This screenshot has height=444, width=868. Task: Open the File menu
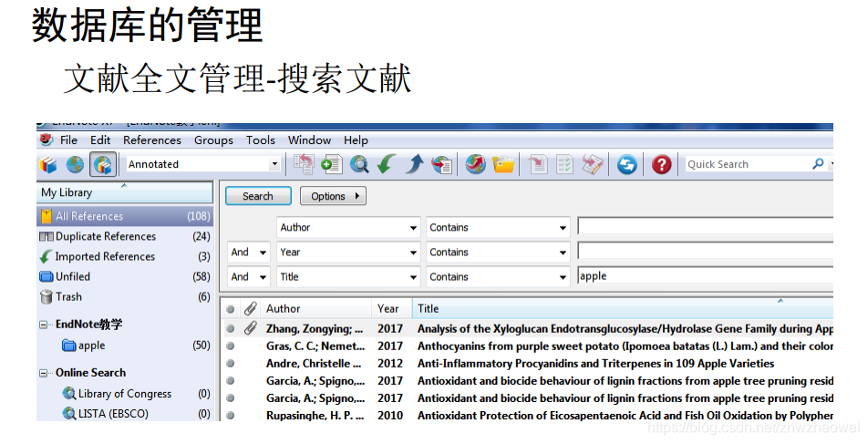click(x=68, y=140)
